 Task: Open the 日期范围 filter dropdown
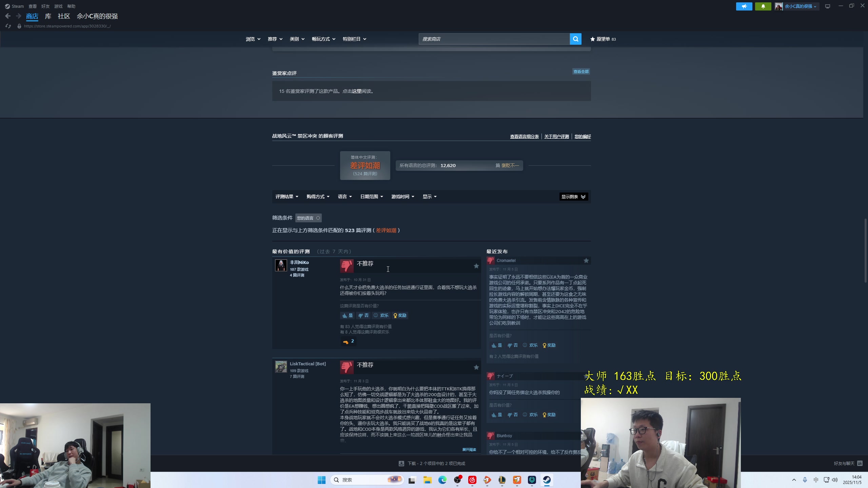coord(371,197)
